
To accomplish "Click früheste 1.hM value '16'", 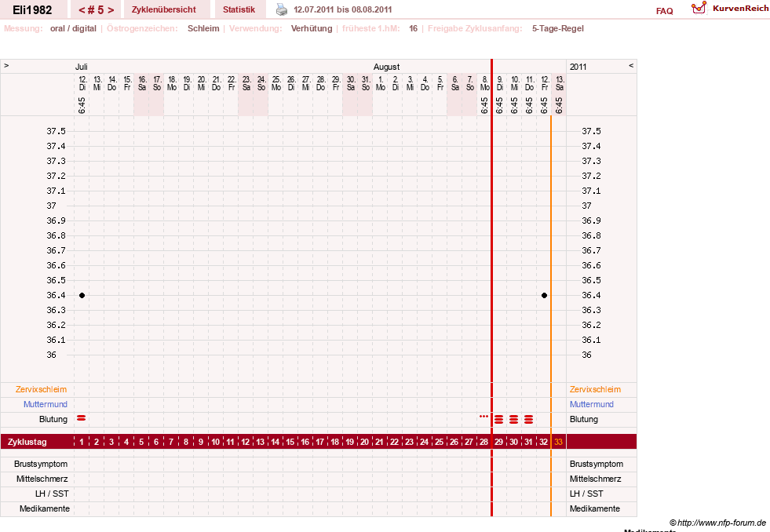I will click(x=414, y=28).
